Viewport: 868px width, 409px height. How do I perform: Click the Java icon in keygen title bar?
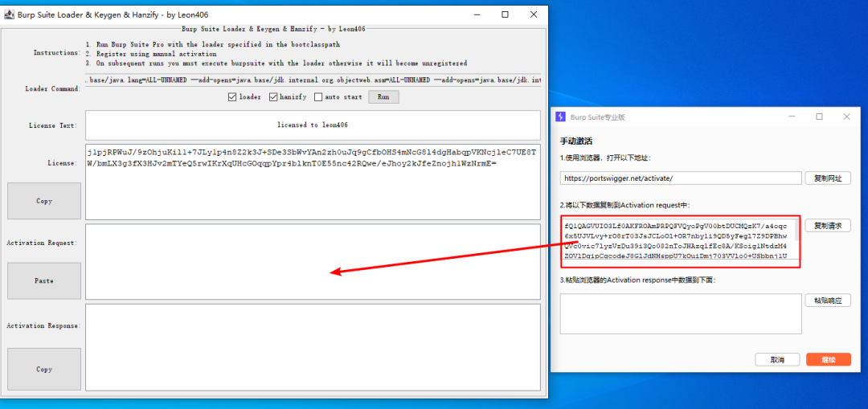(x=9, y=14)
